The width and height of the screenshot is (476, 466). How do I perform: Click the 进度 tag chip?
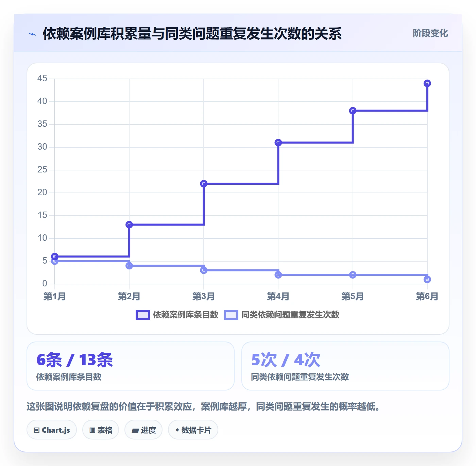coord(143,430)
